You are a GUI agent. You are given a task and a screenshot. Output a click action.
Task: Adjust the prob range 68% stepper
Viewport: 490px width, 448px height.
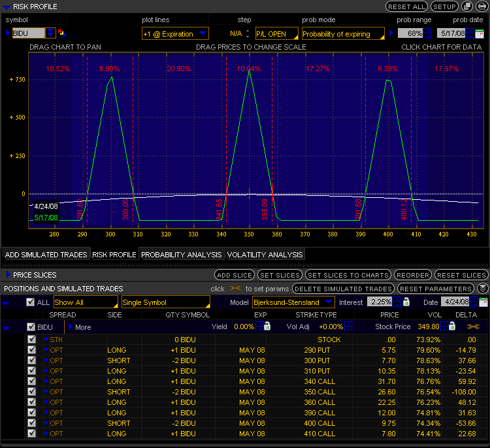click(427, 33)
